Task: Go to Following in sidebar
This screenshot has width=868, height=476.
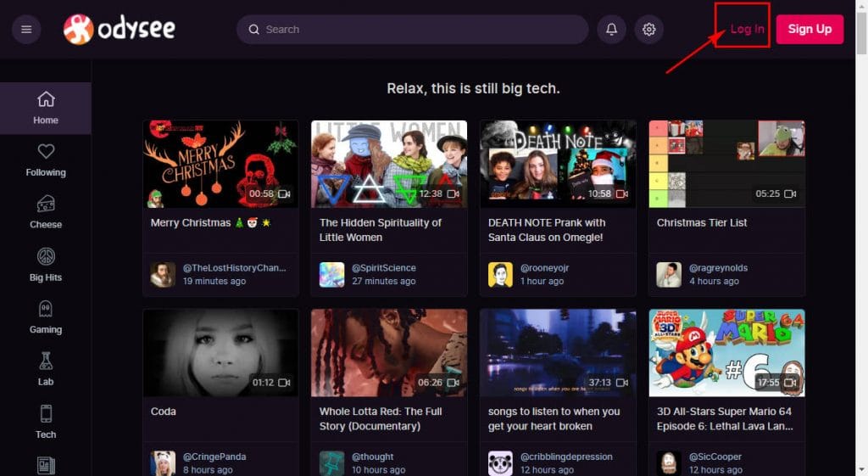Action: (46, 172)
